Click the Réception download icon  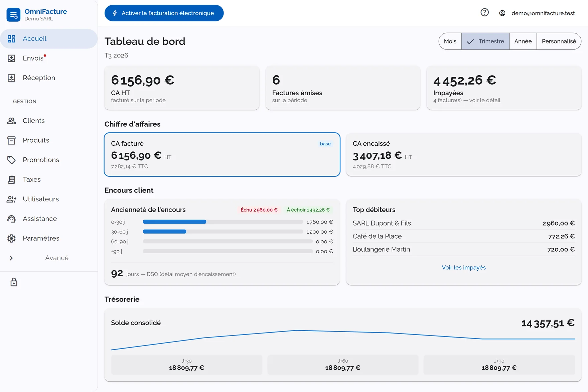(11, 78)
